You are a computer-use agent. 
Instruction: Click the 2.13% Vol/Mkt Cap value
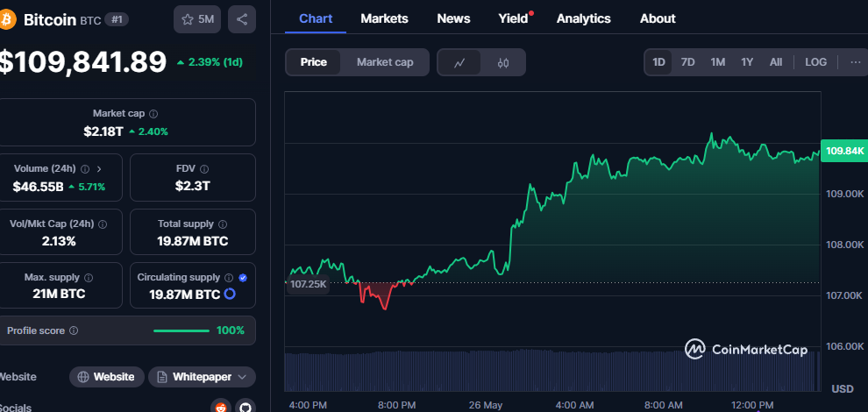pyautogui.click(x=58, y=241)
